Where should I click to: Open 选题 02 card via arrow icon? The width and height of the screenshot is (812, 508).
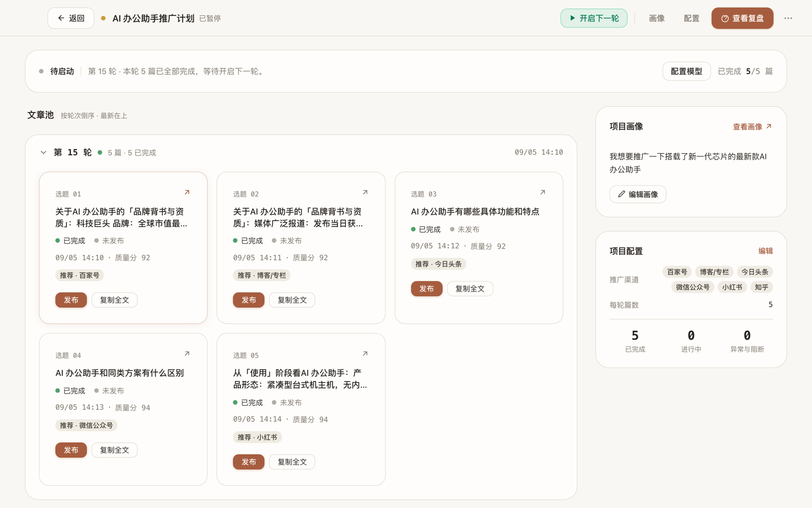tap(365, 193)
